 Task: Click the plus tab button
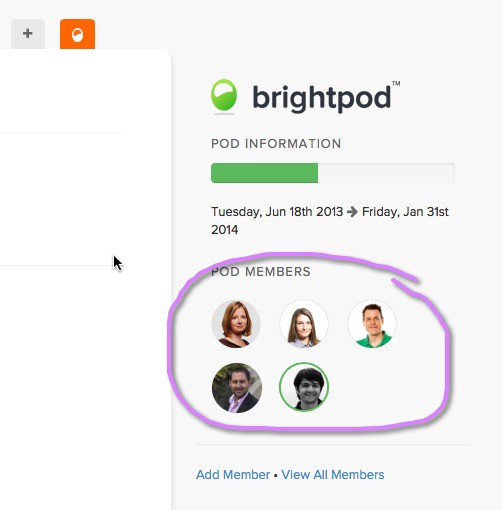[28, 34]
